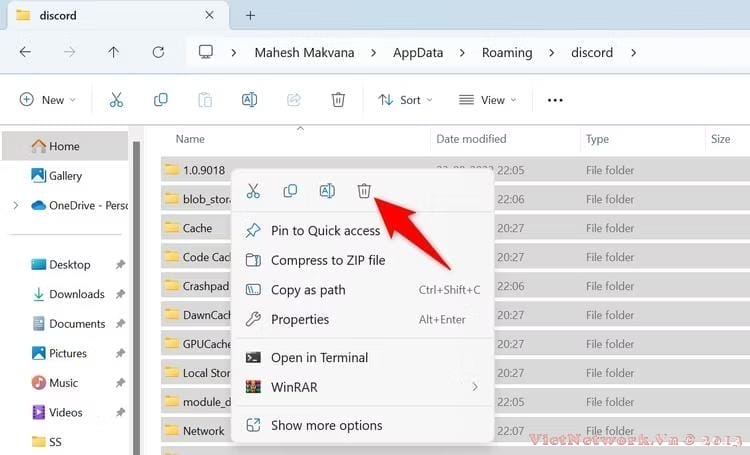Screen dimensions: 750x455
Task: Click the Copy icon in context menu
Action: [290, 191]
